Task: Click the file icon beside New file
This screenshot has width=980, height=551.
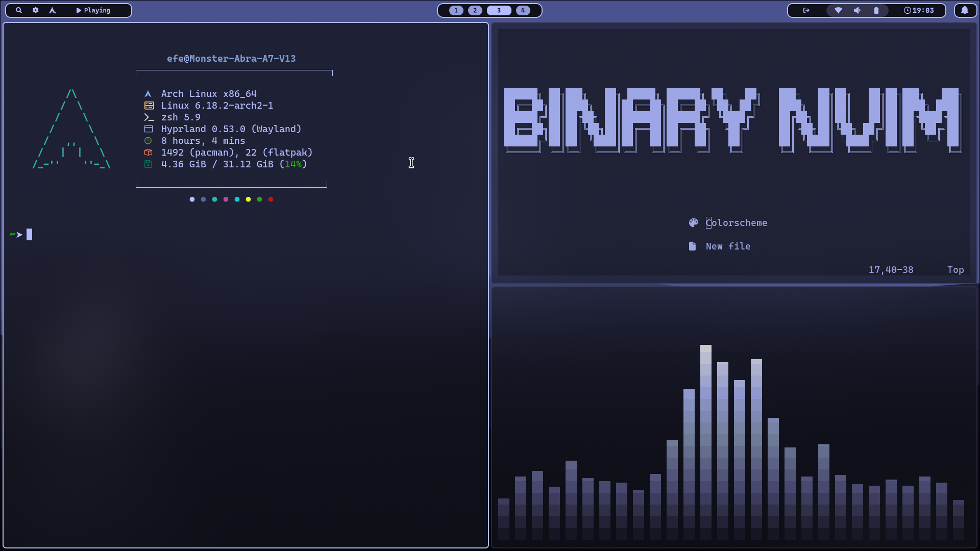Action: (x=692, y=246)
